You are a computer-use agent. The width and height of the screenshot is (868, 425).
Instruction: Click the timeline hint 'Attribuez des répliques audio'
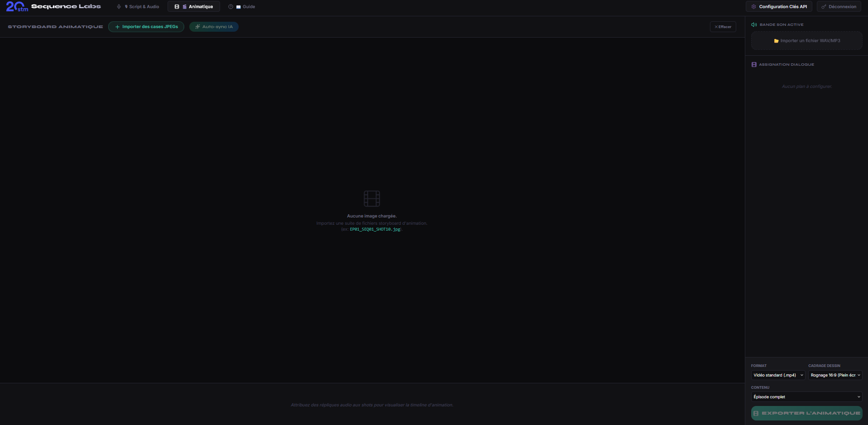point(372,405)
